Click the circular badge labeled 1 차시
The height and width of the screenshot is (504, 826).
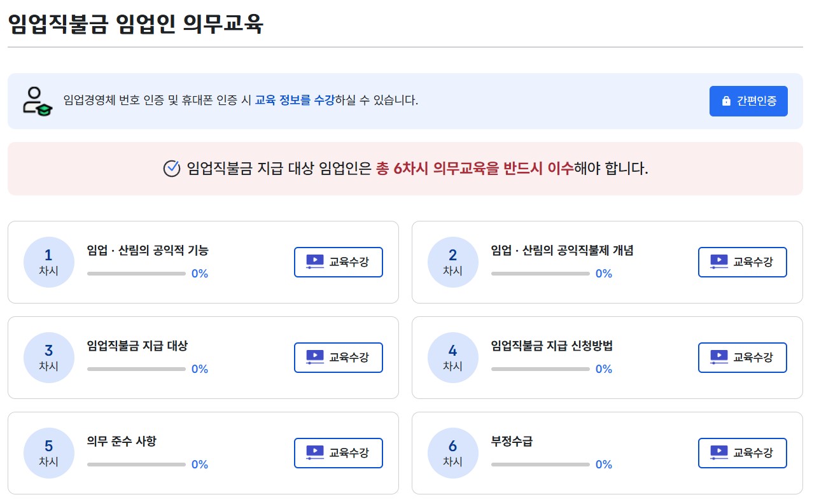click(48, 262)
